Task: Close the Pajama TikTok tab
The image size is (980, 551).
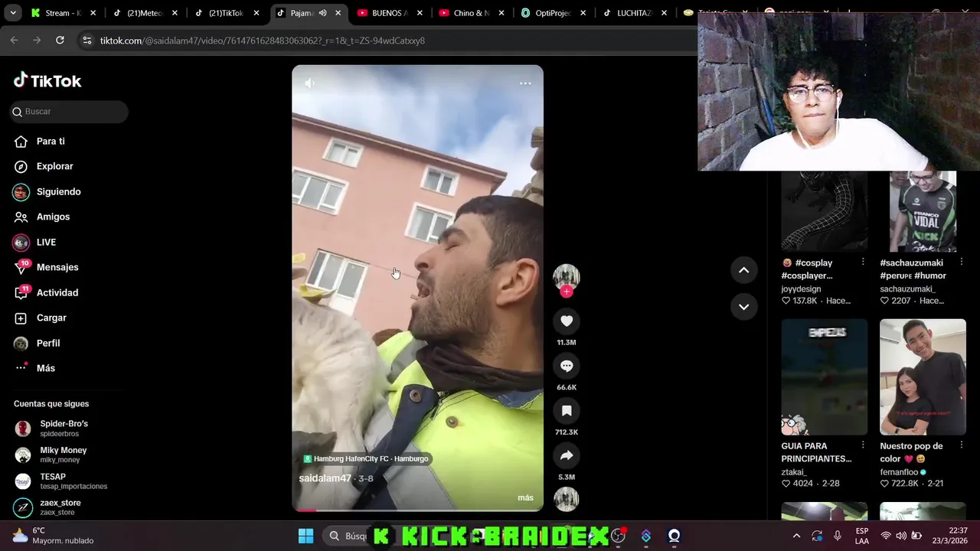Action: [x=338, y=13]
